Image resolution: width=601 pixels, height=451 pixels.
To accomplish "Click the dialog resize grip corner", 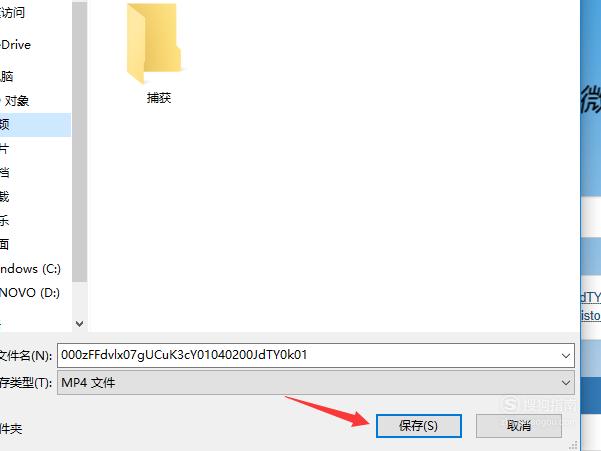I will click(573, 445).
